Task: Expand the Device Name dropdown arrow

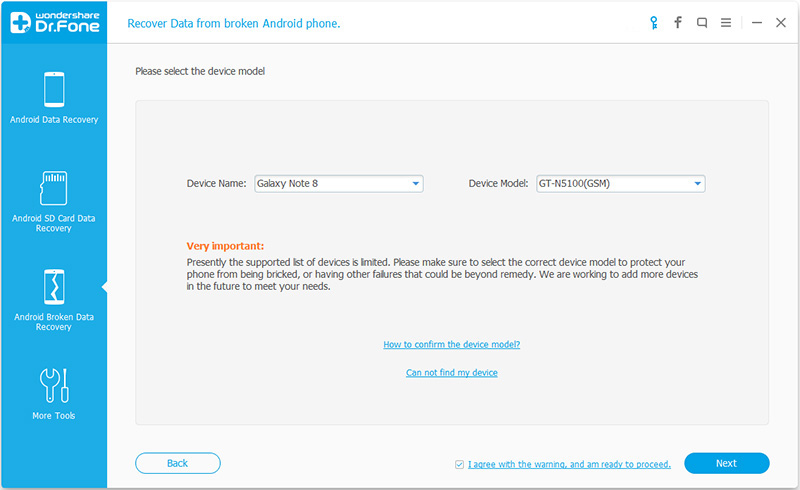Action: click(x=416, y=184)
